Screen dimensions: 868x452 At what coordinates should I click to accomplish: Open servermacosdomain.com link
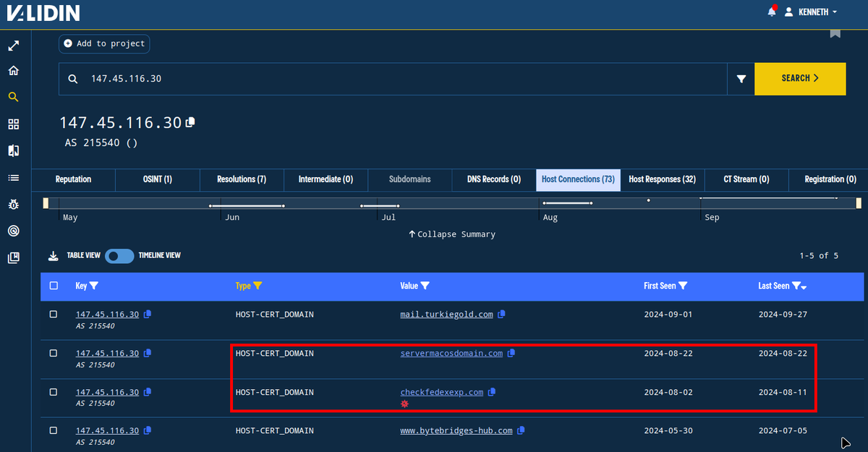click(x=451, y=353)
